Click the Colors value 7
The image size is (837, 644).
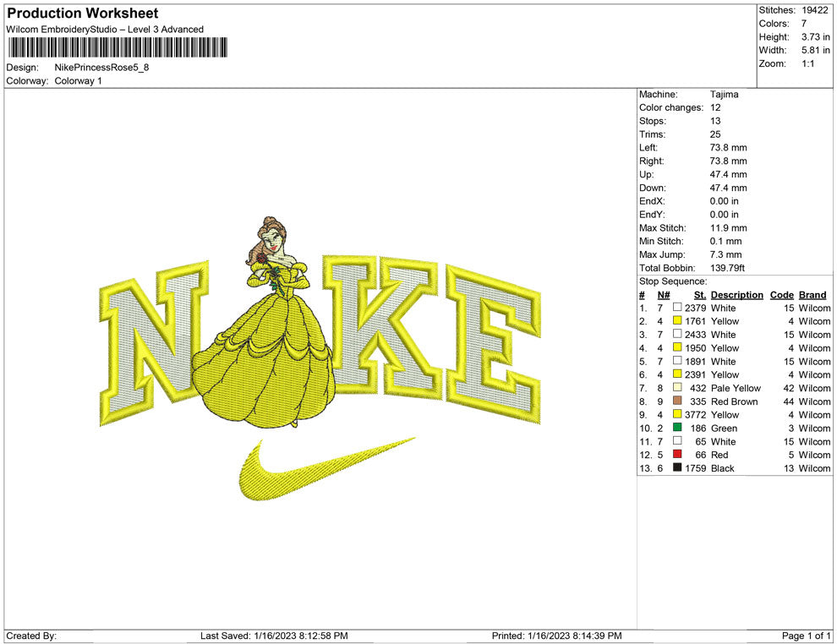click(x=804, y=24)
